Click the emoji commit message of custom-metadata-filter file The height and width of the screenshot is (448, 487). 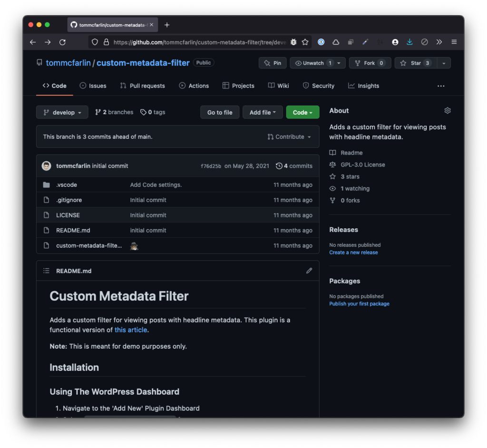[x=134, y=246]
